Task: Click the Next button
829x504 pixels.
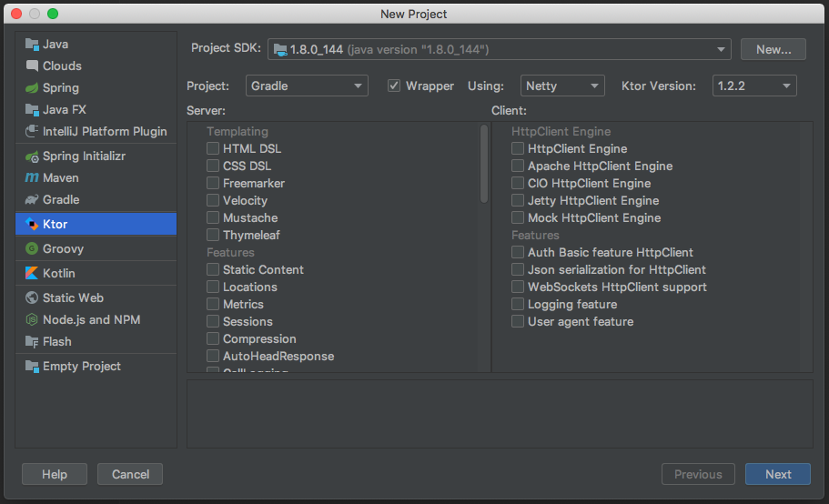Action: coord(778,474)
